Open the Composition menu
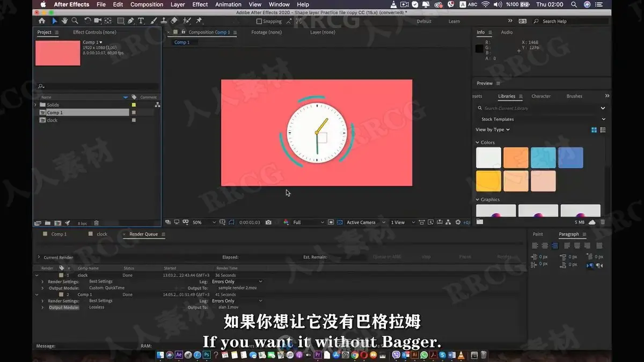This screenshot has width=644, height=362. click(x=147, y=4)
